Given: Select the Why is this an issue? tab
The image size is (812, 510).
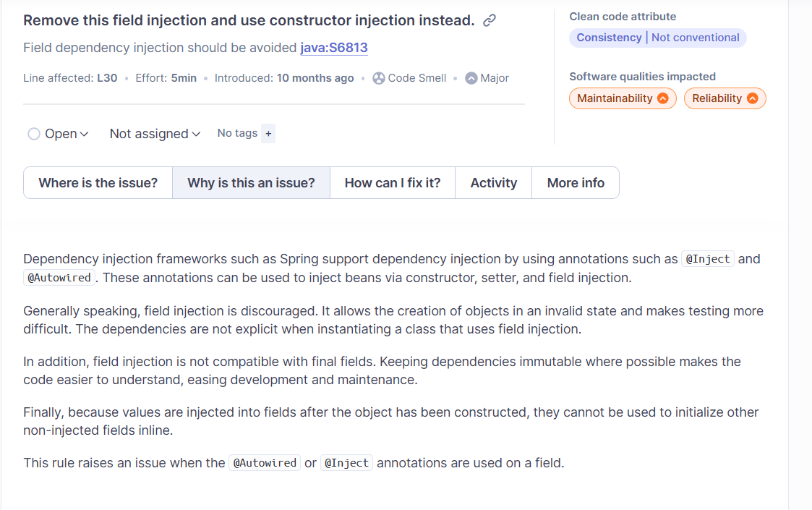Looking at the screenshot, I should (x=251, y=183).
